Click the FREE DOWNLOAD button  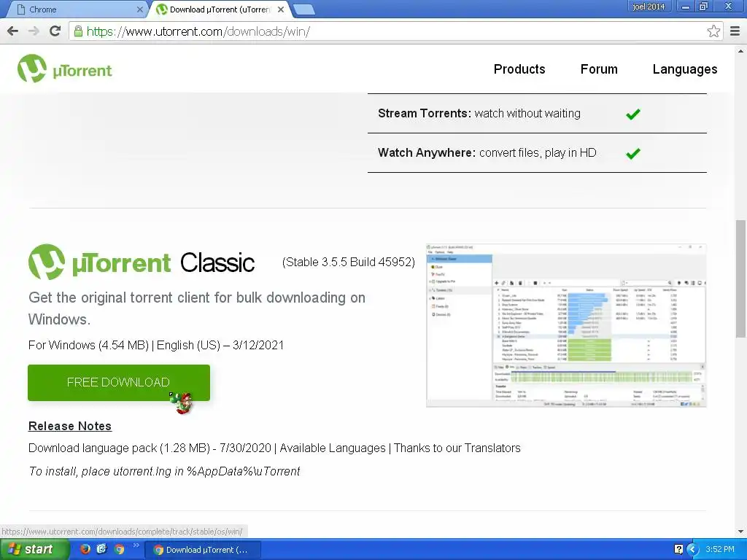(119, 382)
